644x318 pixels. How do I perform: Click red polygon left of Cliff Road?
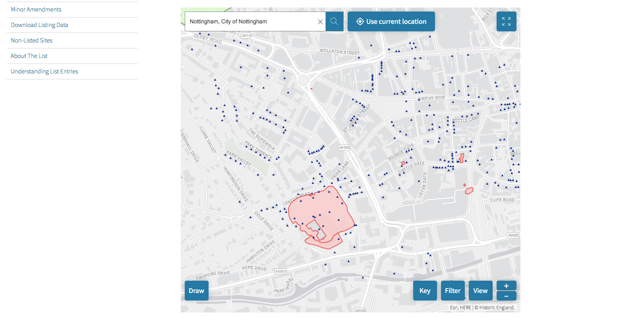469,191
